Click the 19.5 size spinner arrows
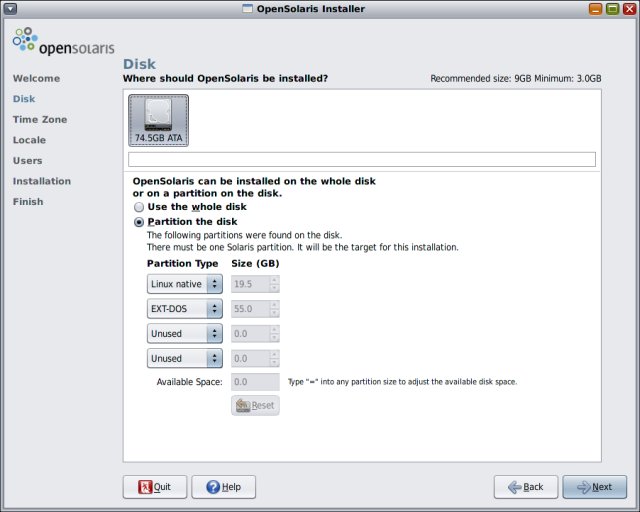 (274, 284)
